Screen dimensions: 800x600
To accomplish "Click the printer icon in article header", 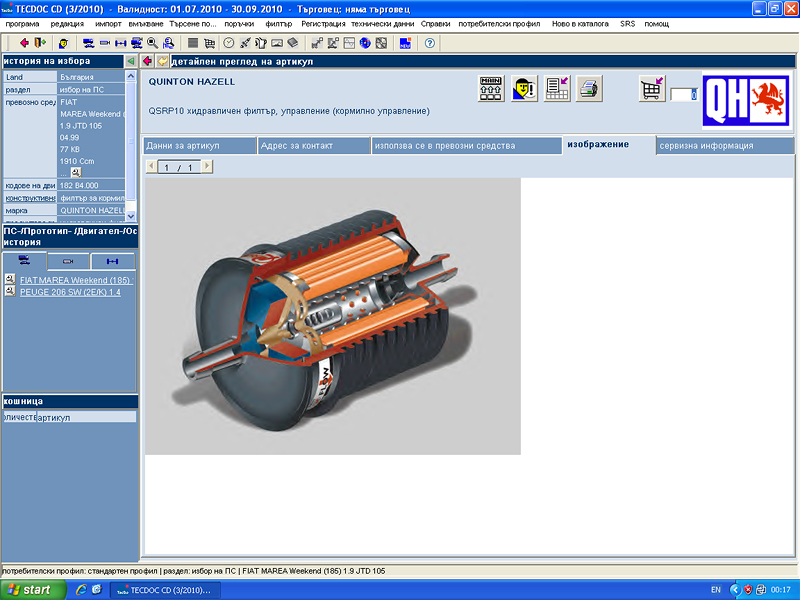I will 589,89.
